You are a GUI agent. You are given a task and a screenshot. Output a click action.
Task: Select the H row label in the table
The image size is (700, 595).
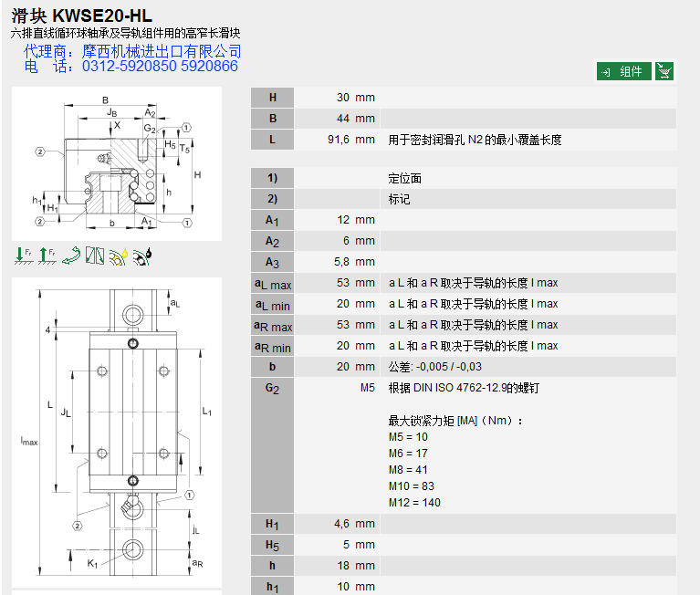point(272,98)
